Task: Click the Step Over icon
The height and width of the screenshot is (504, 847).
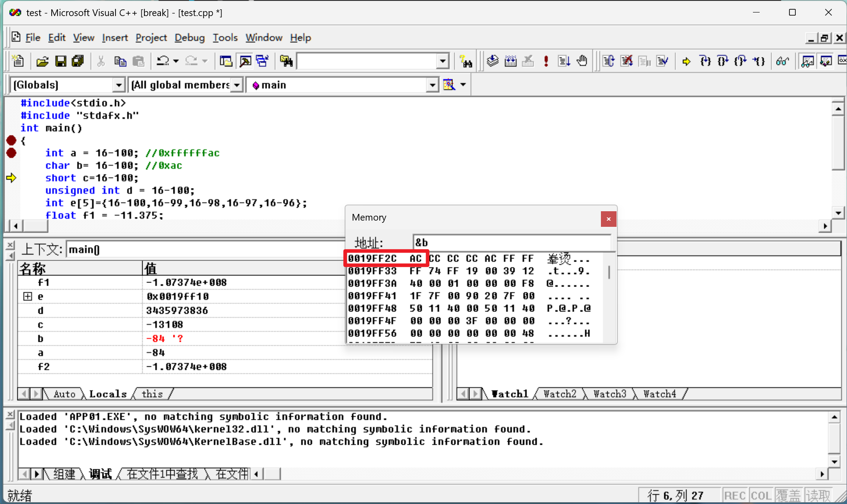Action: pos(723,61)
